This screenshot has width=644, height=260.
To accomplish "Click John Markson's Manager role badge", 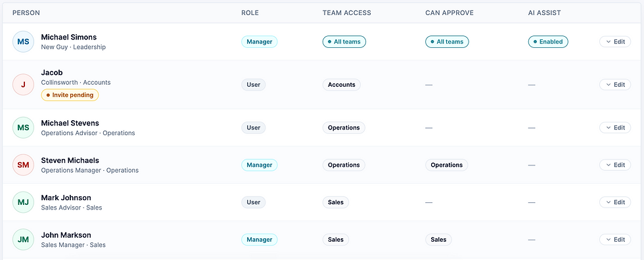I will coord(259,240).
